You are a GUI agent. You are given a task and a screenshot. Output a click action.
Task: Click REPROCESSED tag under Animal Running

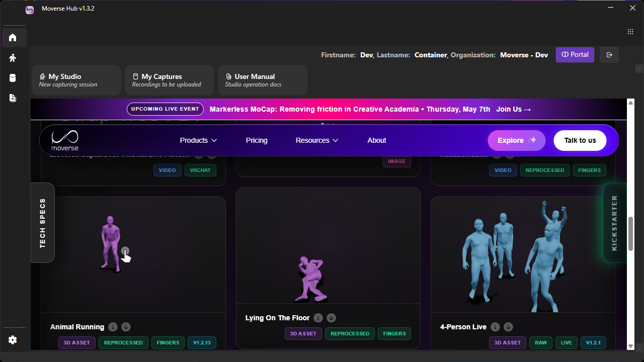123,343
